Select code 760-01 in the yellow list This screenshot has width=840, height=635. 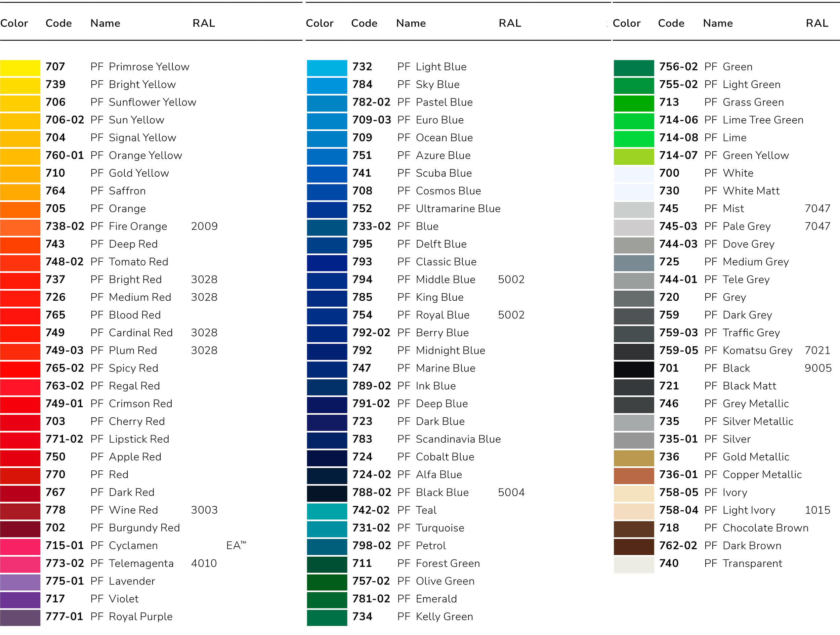(65, 155)
